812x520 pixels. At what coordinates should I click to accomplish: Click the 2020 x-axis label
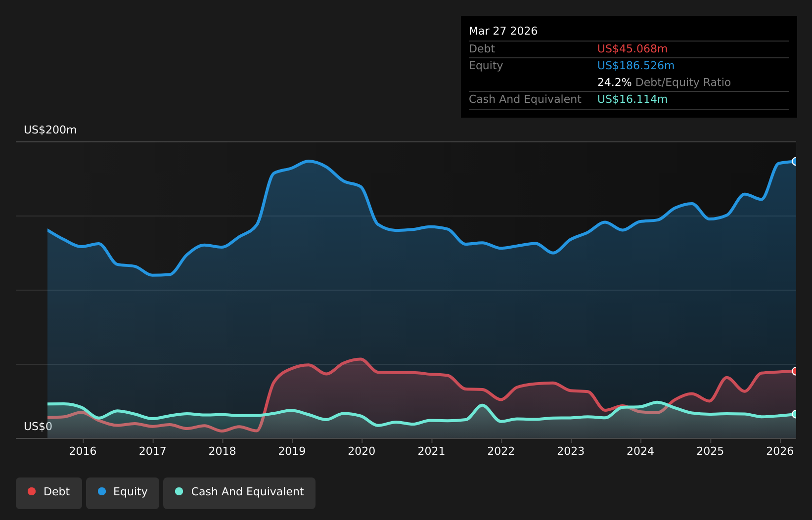coord(362,451)
